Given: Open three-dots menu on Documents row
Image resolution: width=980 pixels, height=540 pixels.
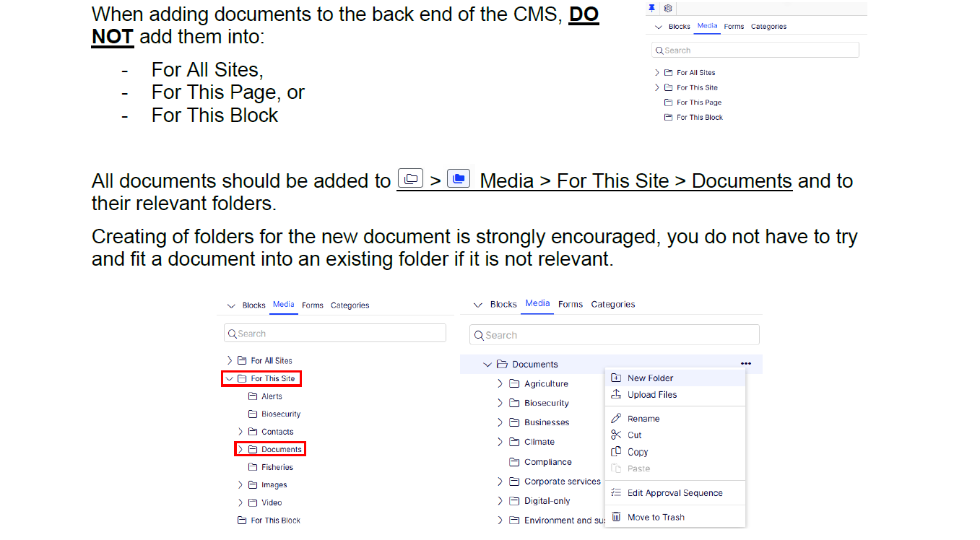Looking at the screenshot, I should click(x=746, y=364).
